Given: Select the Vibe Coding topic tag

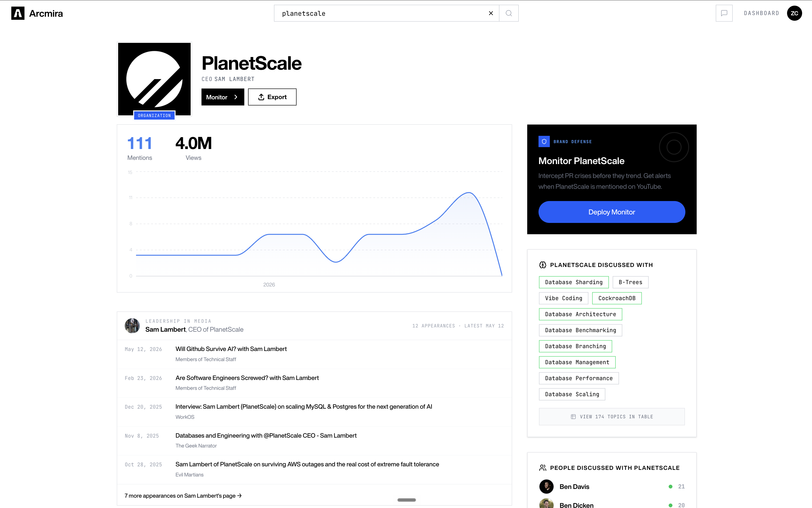Looking at the screenshot, I should pyautogui.click(x=563, y=298).
